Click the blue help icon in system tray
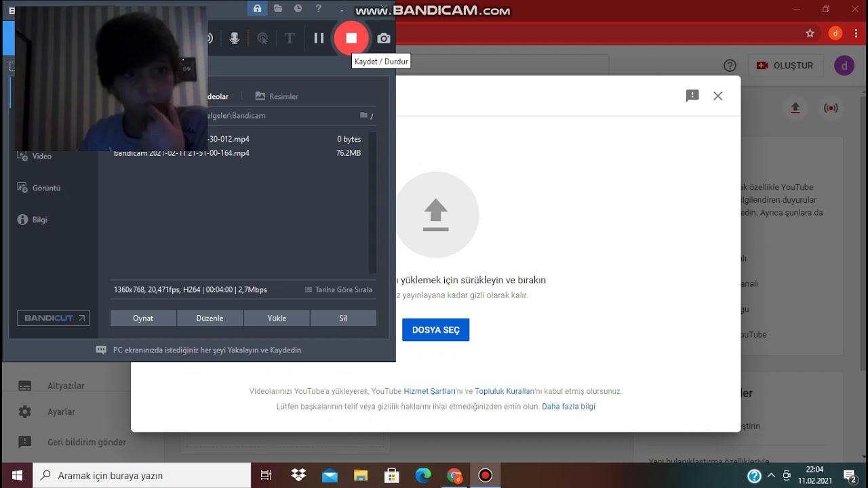868x488 pixels. coord(754,475)
